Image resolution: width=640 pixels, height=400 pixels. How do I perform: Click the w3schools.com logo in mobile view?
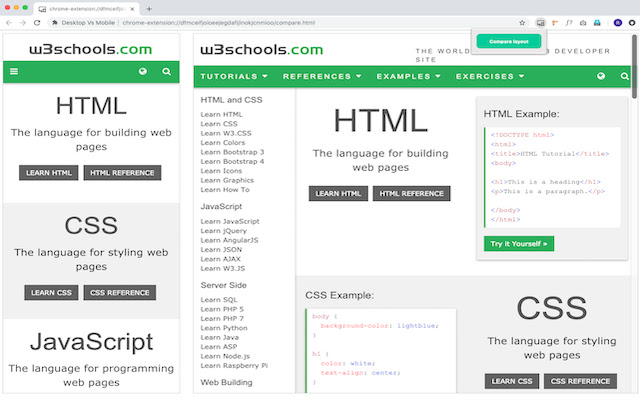point(91,49)
